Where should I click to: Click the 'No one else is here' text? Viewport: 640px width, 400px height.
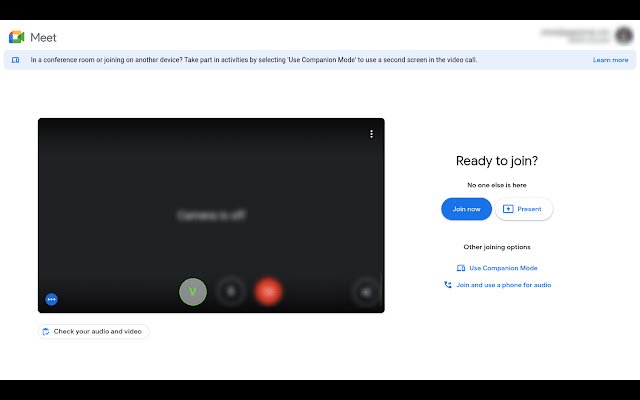pos(497,185)
